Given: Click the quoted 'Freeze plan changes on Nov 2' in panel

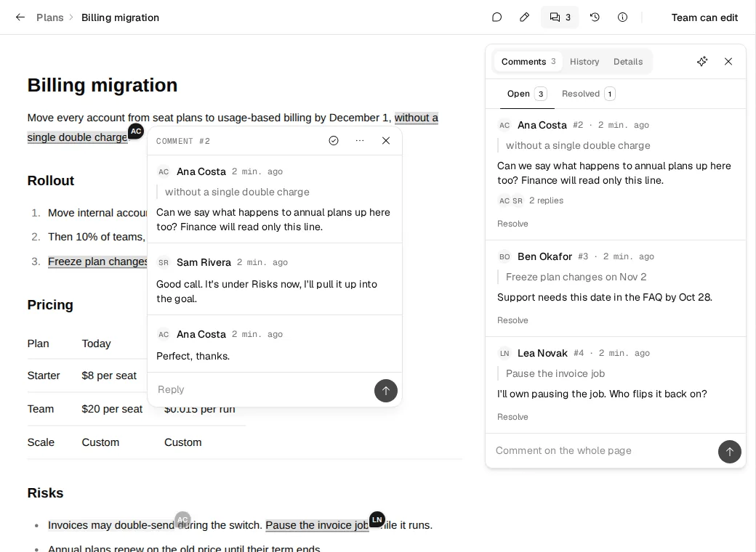Looking at the screenshot, I should [576, 277].
